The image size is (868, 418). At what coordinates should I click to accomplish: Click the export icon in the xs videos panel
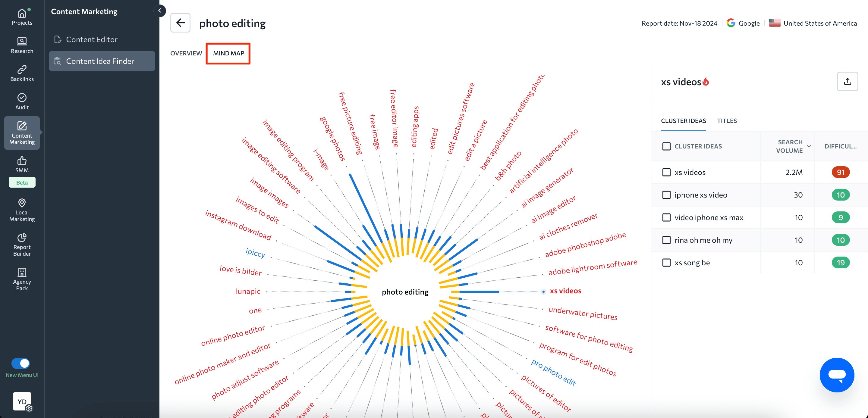tap(848, 81)
